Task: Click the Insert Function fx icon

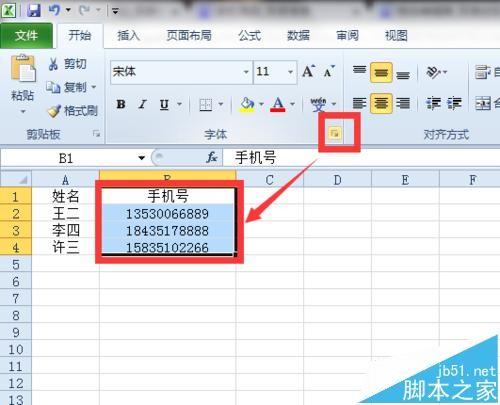Action: point(212,157)
